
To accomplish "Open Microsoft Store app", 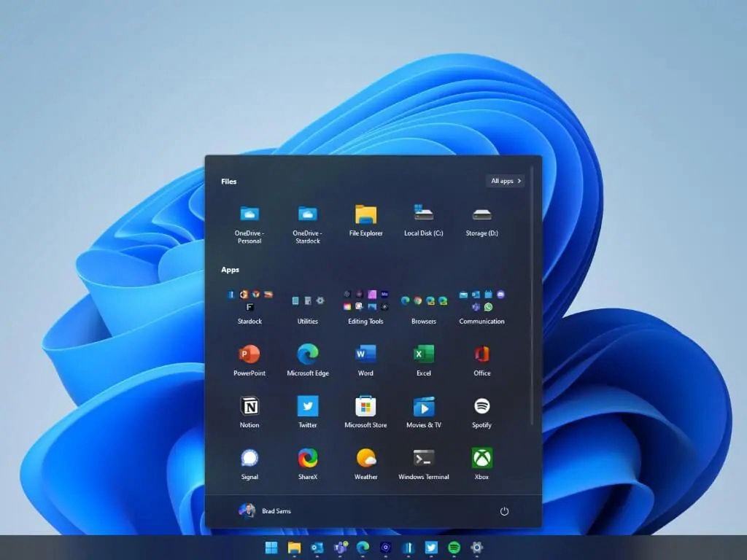I will point(365,407).
